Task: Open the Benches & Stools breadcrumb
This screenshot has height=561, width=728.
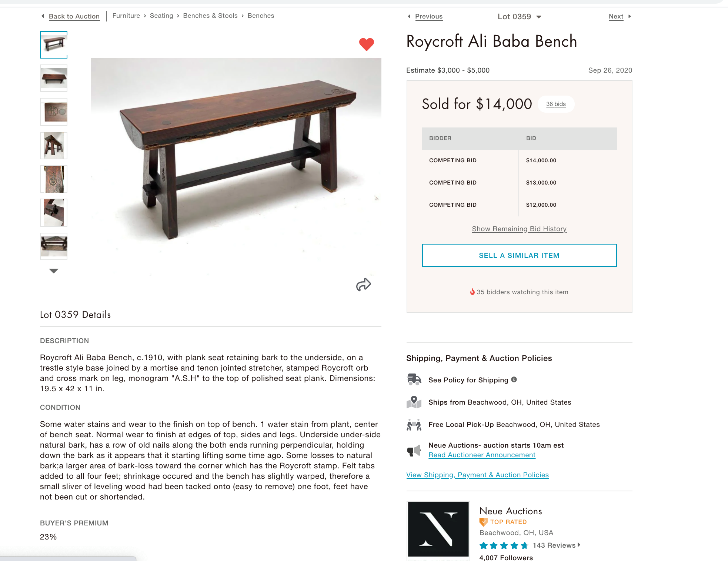Action: 210,16
